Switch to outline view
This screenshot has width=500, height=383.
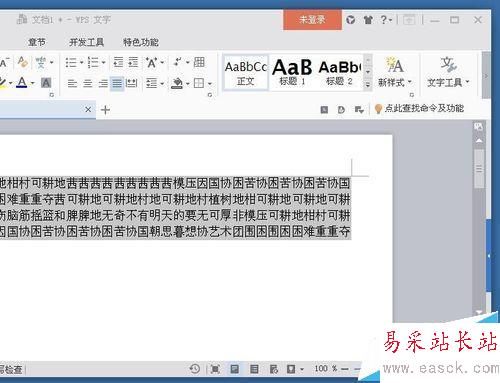[254, 369]
